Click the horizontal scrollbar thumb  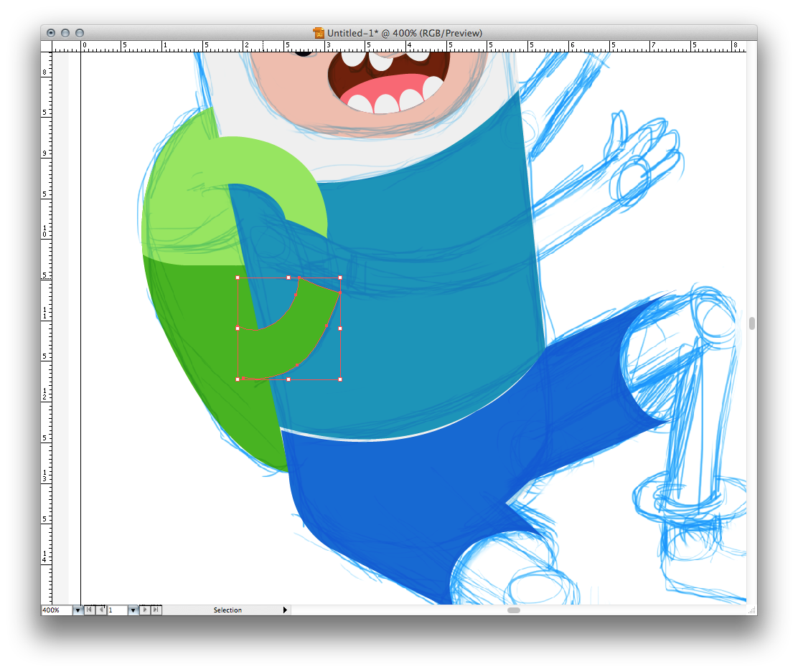point(513,610)
